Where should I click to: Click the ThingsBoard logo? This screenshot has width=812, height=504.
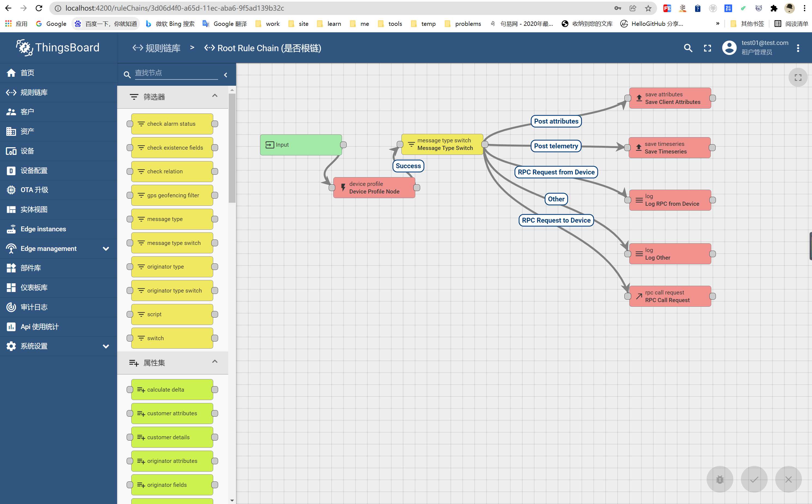58,48
